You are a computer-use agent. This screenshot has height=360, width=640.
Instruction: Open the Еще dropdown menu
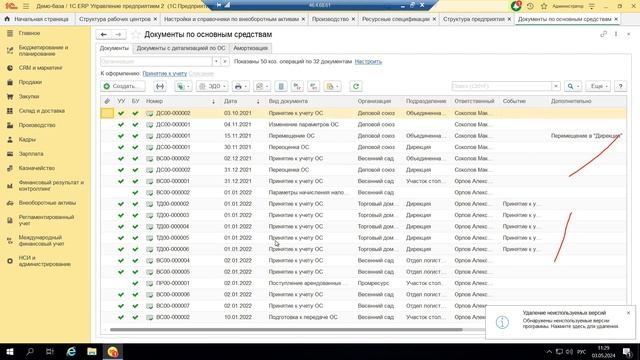point(599,86)
